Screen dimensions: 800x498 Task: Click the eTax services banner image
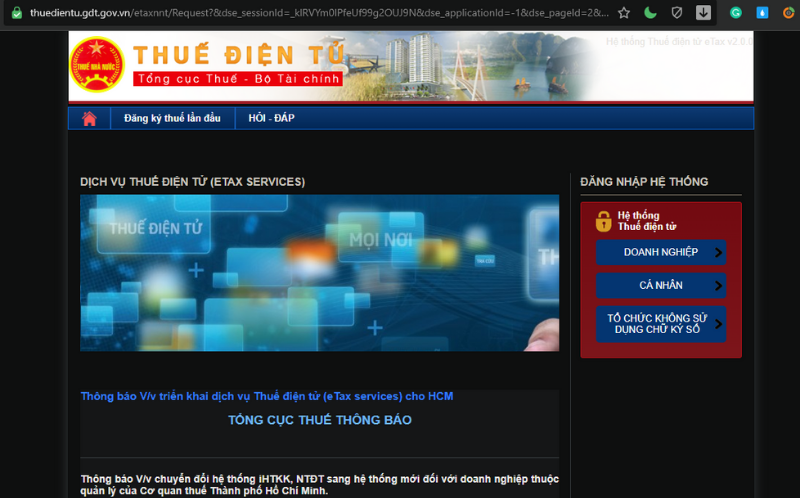tap(319, 272)
